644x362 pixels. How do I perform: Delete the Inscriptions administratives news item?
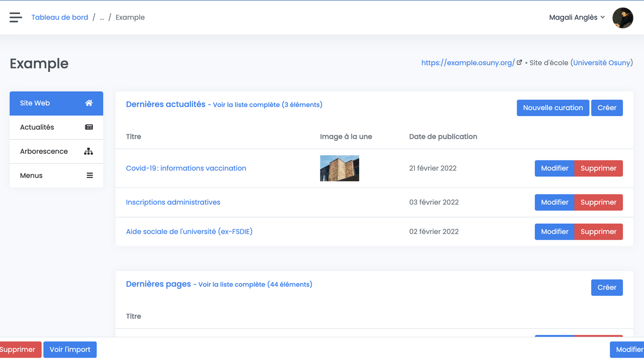[x=598, y=203]
